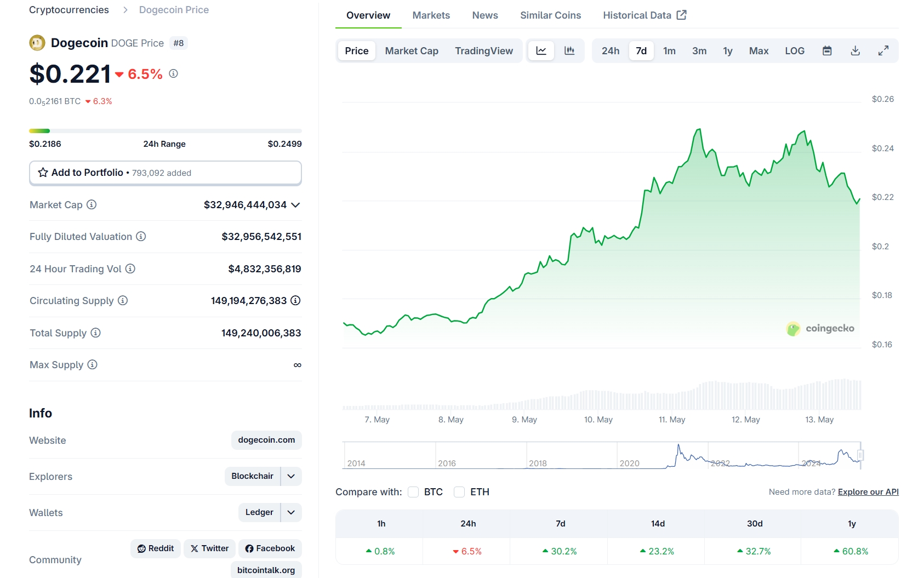Enable BTC comparison on the chart

(413, 492)
